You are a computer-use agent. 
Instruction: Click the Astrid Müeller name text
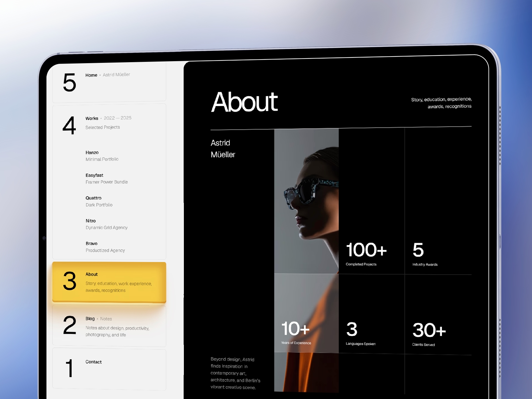[223, 149]
